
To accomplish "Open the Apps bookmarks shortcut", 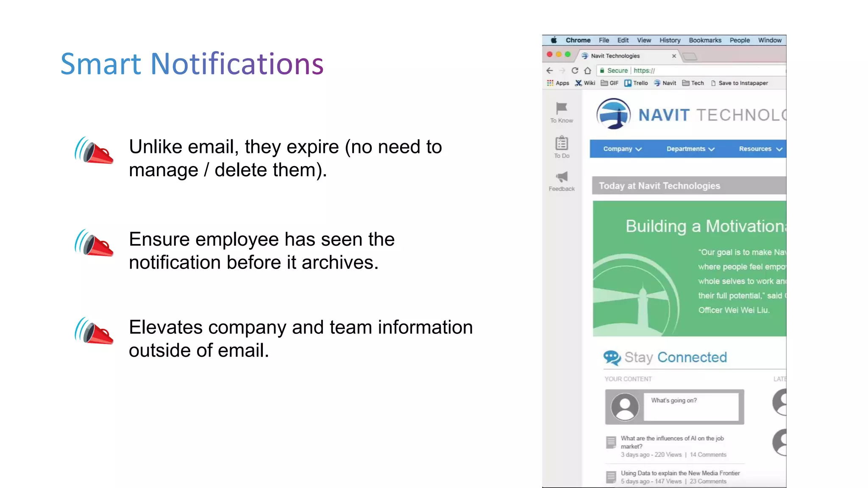I will click(558, 83).
